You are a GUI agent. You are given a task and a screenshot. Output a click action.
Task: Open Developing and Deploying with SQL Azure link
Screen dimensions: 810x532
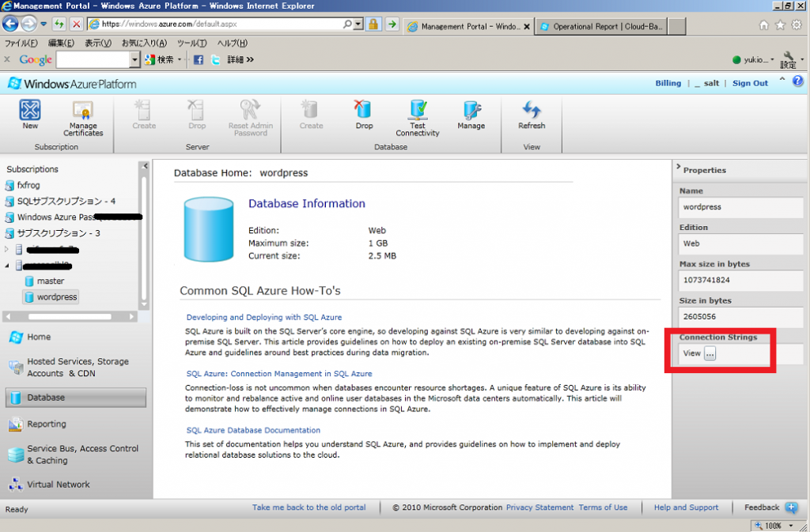264,317
